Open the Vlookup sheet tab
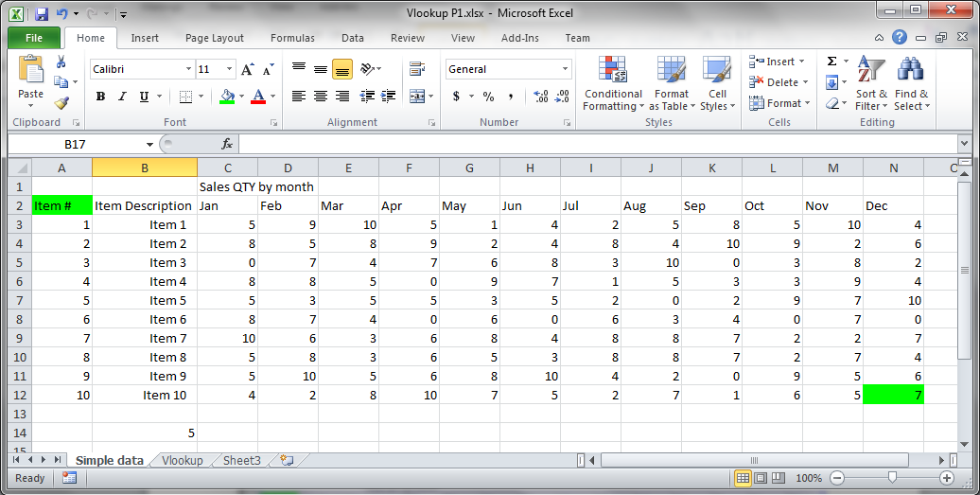Screen dimensions: 980x495 (182, 461)
